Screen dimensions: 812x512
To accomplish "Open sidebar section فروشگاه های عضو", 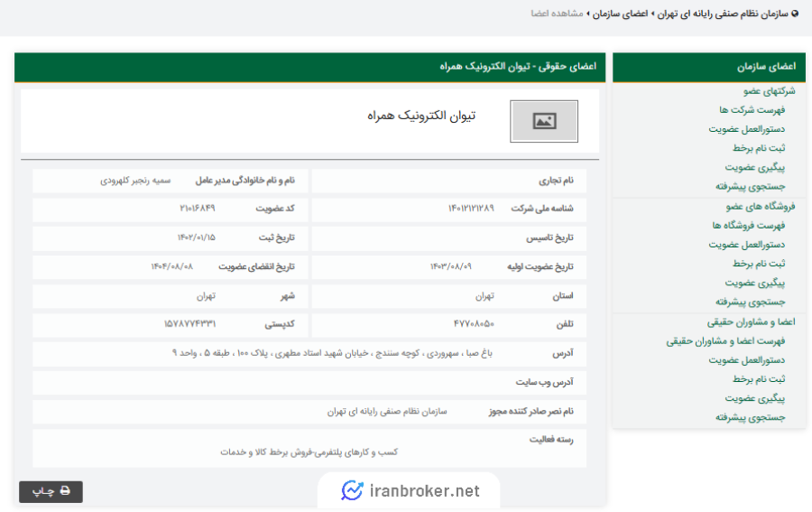I will [x=761, y=207].
